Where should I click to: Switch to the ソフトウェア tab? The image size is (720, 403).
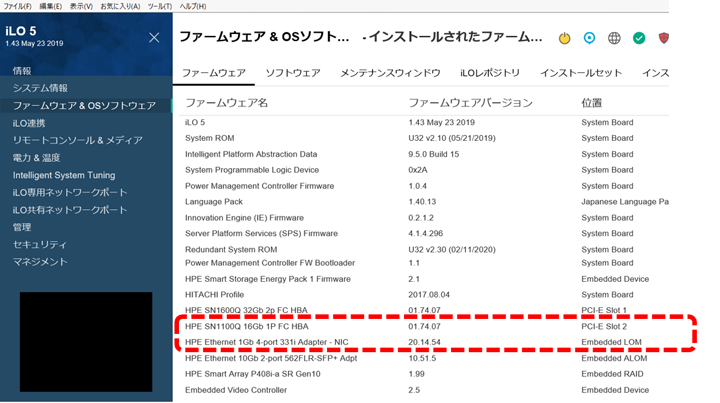click(293, 73)
